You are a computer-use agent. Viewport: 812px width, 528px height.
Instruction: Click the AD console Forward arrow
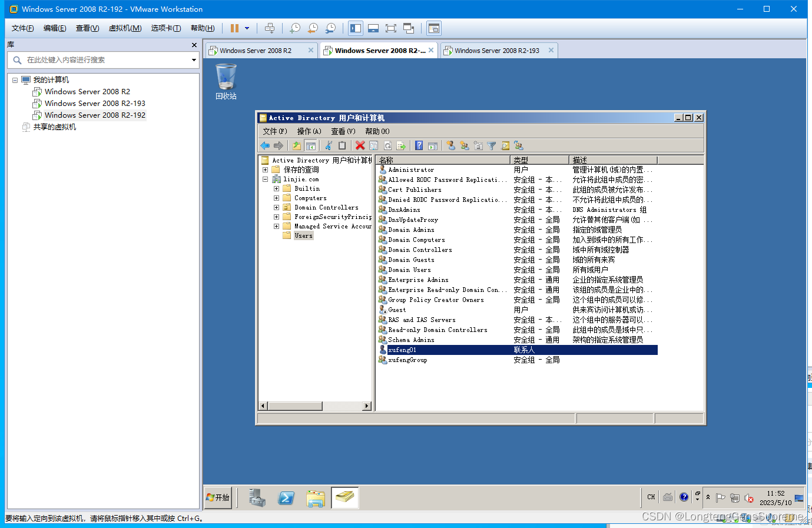point(279,145)
